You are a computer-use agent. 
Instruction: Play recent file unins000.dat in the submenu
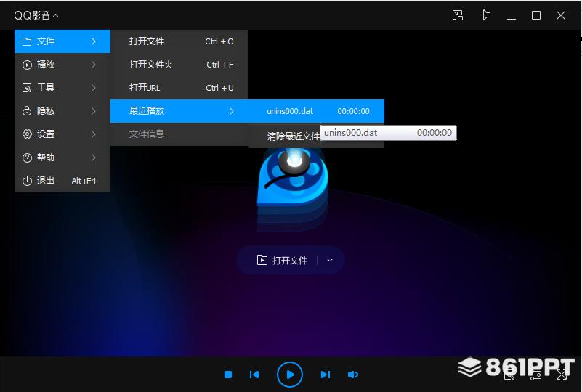click(316, 111)
